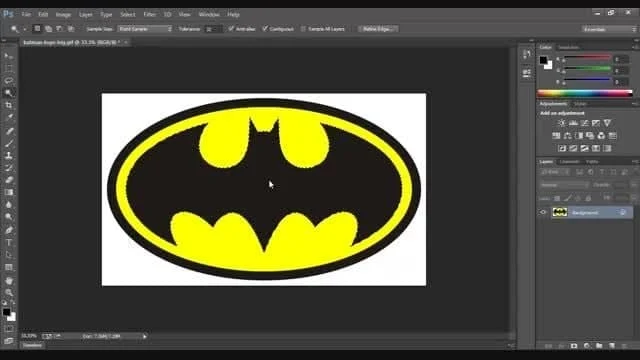The width and height of the screenshot is (640, 360).
Task: Select the Path Selection tool
Action: click(x=9, y=255)
